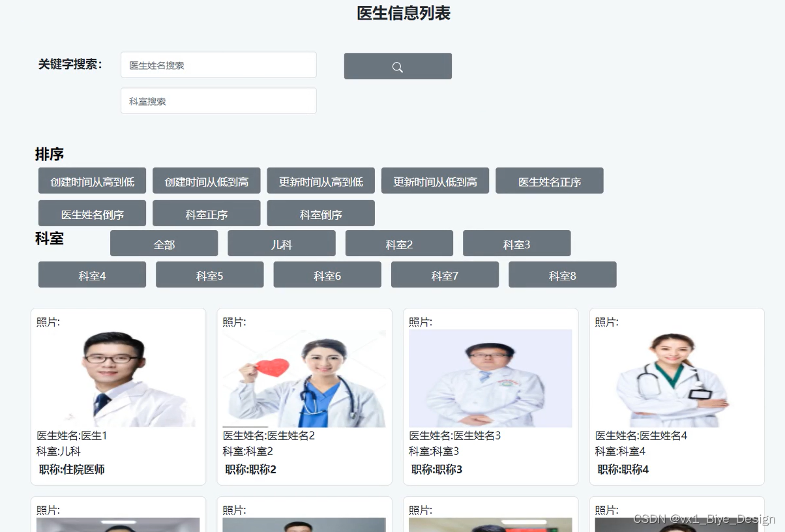Click the magnifier search button
This screenshot has height=532, width=785.
pyautogui.click(x=398, y=66)
